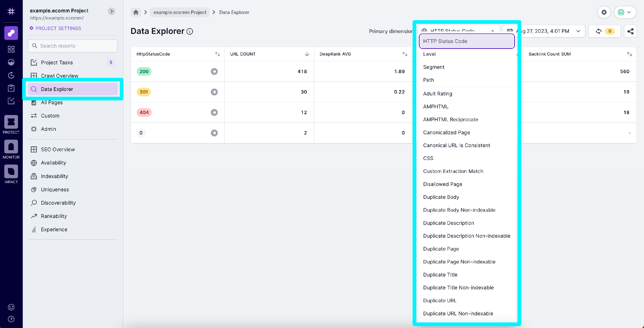This screenshot has width=644, height=328.
Task: Switch to the Crawl Overview report
Action: click(x=59, y=76)
